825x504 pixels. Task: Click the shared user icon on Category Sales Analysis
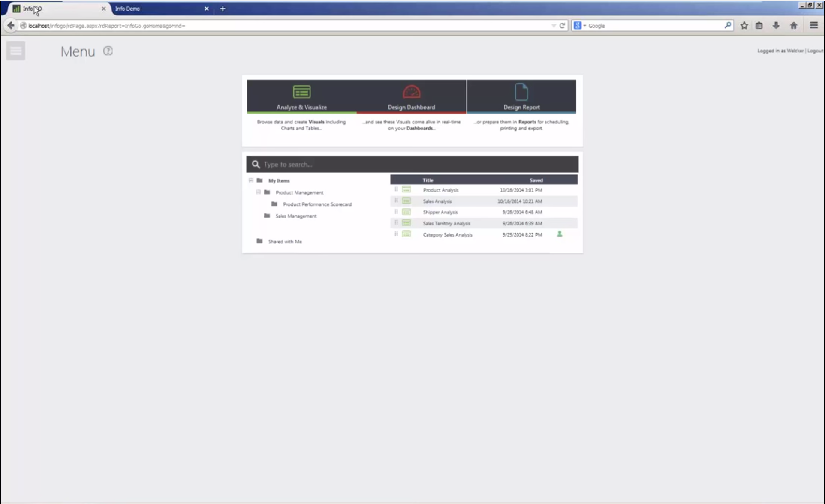click(559, 234)
